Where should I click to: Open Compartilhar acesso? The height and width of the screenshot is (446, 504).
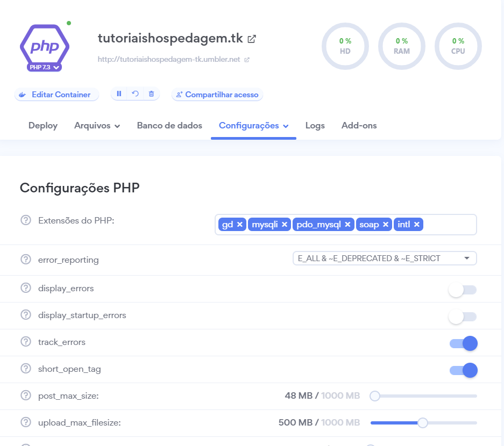[217, 94]
